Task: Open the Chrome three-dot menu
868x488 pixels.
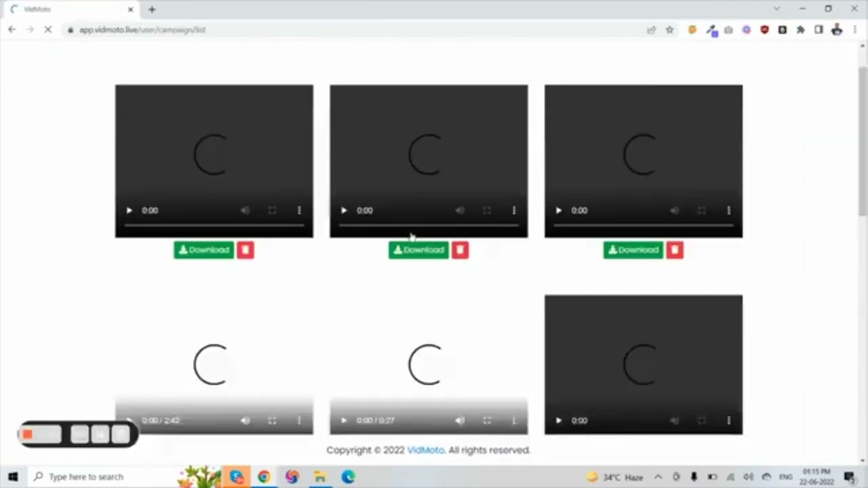Action: [x=854, y=30]
